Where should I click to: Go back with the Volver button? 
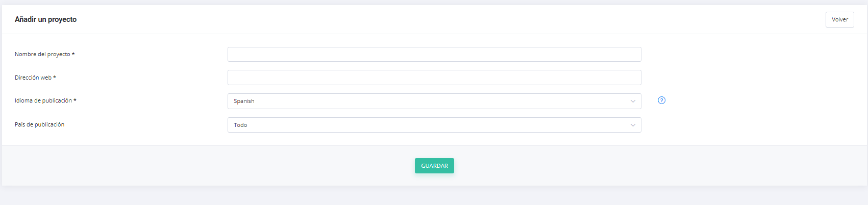[839, 19]
